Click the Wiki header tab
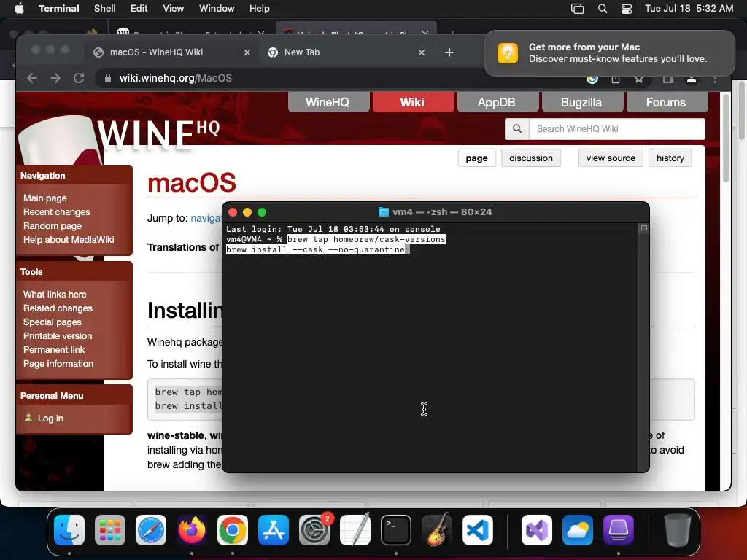The image size is (747, 560). coord(413,102)
